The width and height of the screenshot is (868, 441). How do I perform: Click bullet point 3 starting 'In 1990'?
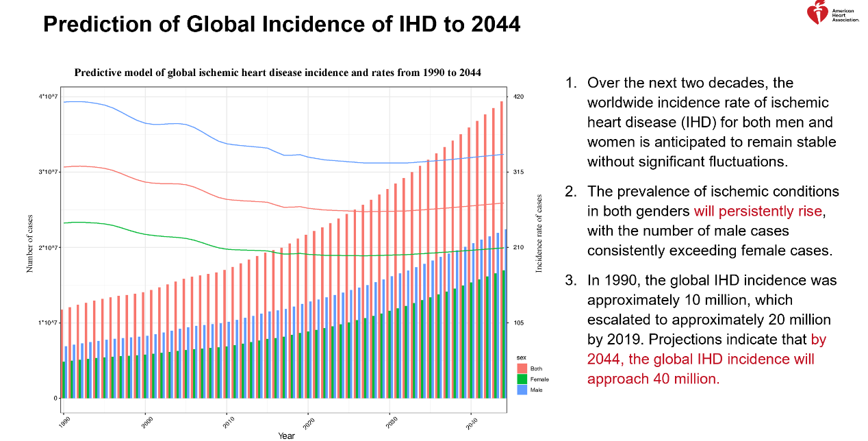coord(711,329)
